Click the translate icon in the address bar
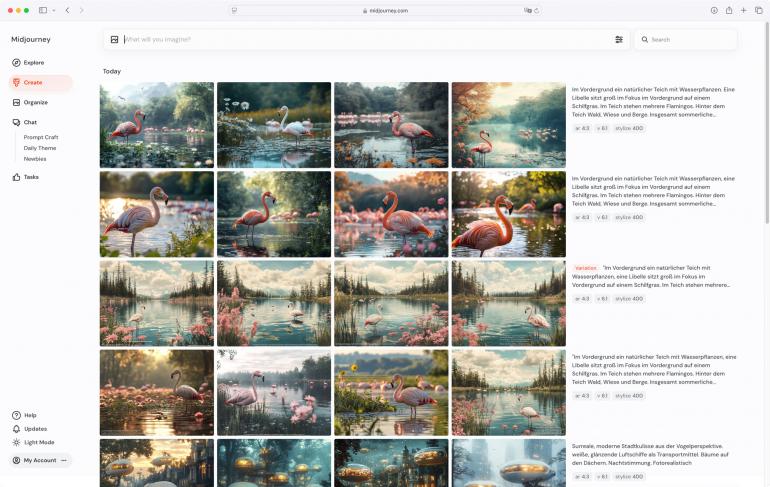This screenshot has width=770, height=487. coord(527,10)
